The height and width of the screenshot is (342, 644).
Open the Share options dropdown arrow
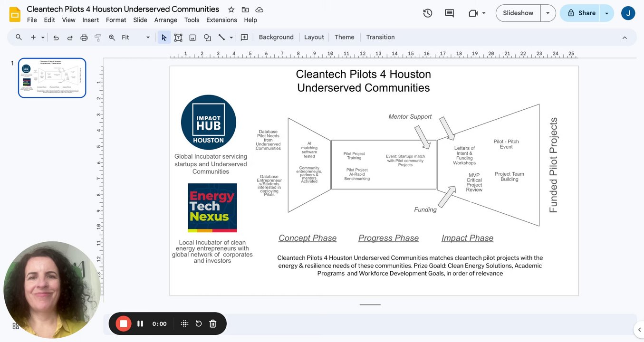click(606, 13)
